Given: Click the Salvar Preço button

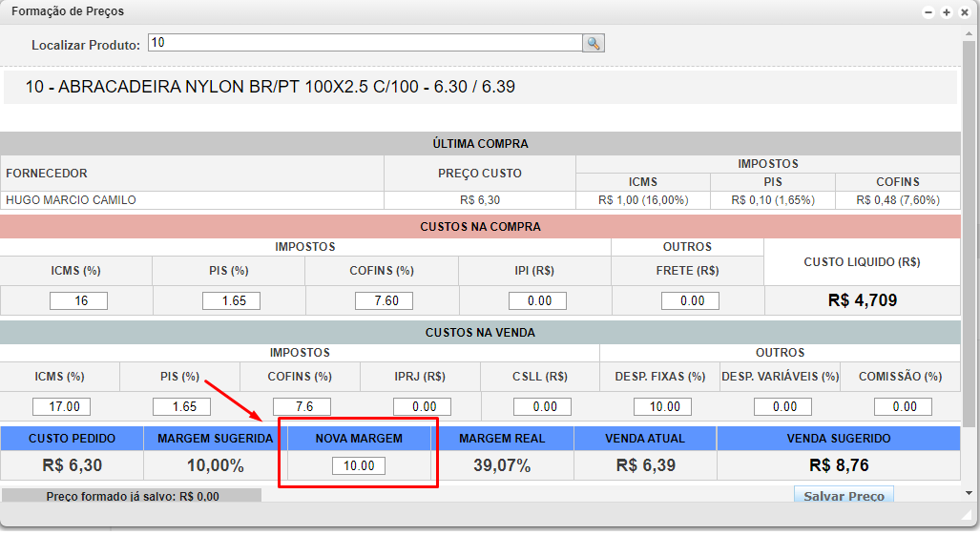Looking at the screenshot, I should 844,496.
